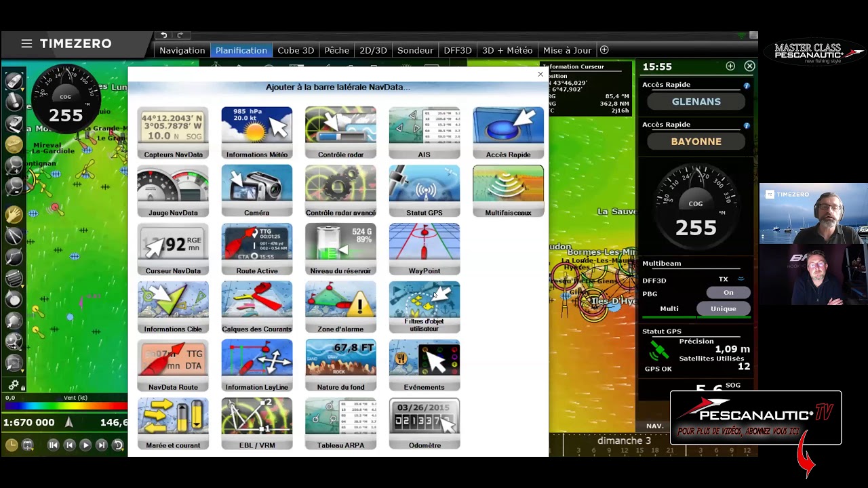Select Calques des Courants icon
Viewport: 868px width, 488px height.
click(257, 308)
